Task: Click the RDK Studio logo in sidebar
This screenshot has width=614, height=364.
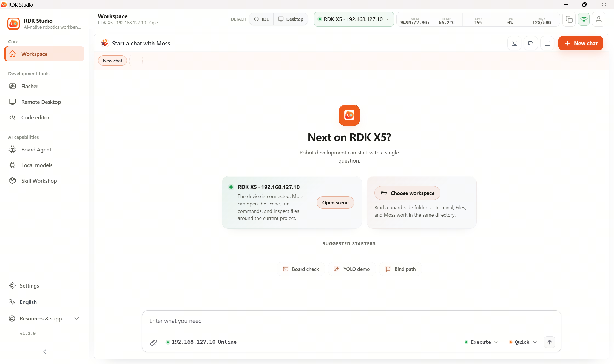Action: pyautogui.click(x=13, y=24)
